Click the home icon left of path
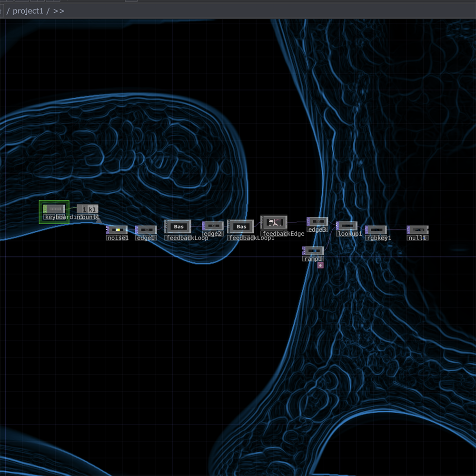The width and height of the screenshot is (476, 476). coord(1,11)
